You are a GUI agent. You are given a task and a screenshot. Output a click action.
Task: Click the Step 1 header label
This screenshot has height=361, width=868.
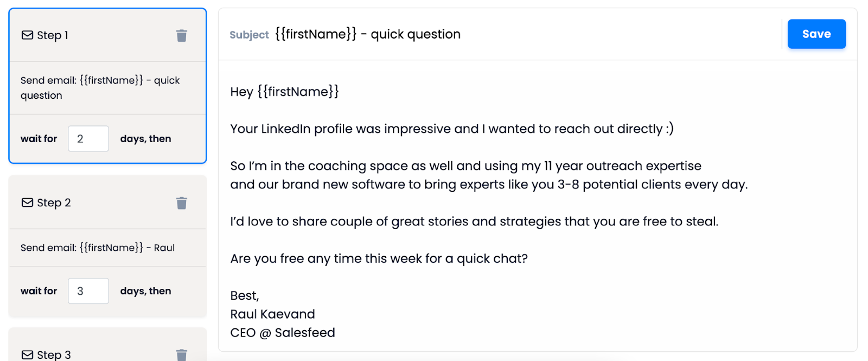pyautogui.click(x=52, y=35)
